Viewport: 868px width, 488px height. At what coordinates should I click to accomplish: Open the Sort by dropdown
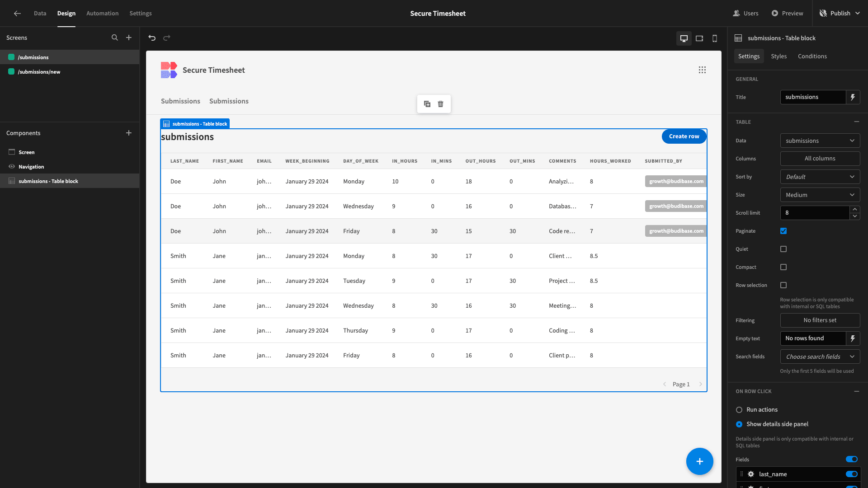[820, 177]
